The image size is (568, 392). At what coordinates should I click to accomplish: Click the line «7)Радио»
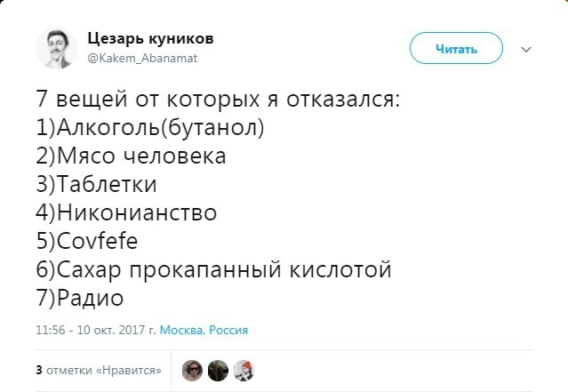pos(79,298)
